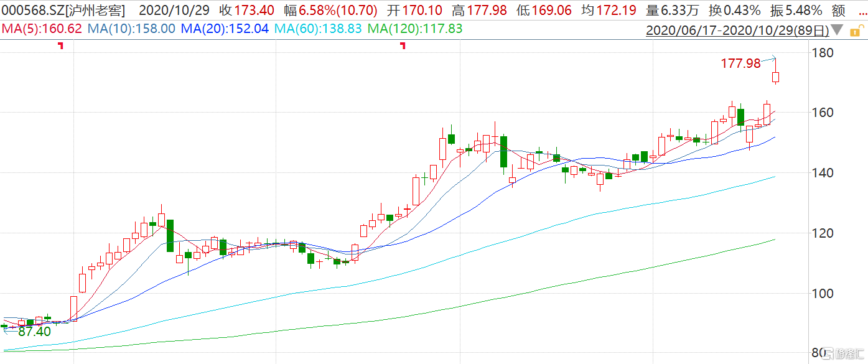The width and height of the screenshot is (868, 364).
Task: Click the MA(60):138.83 indicator label
Action: pyautogui.click(x=319, y=29)
